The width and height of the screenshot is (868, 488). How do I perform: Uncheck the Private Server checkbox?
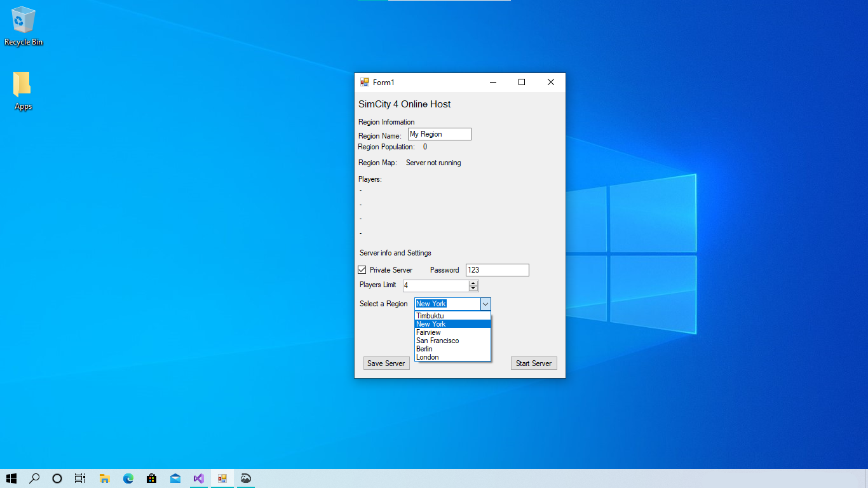362,270
